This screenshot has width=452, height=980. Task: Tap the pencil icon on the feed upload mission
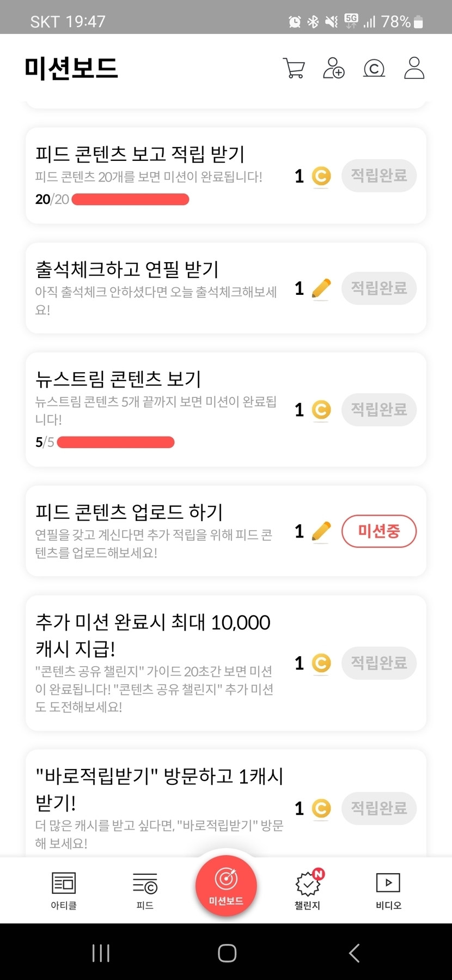(x=321, y=531)
